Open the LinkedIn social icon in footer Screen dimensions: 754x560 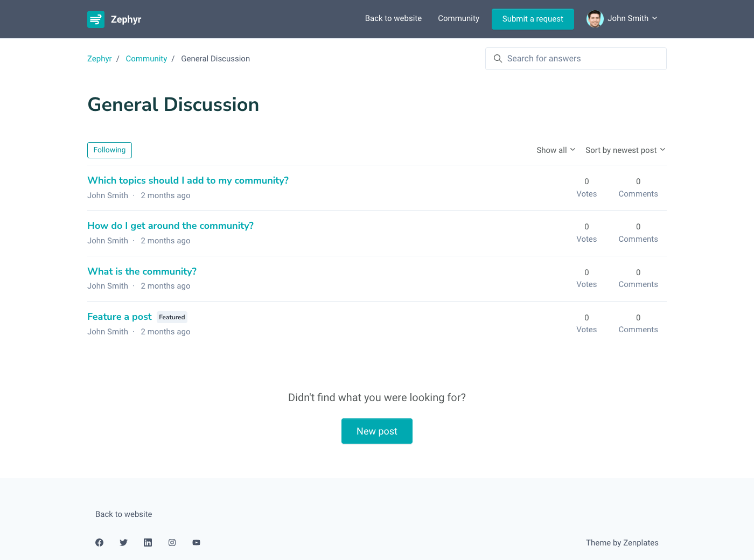pyautogui.click(x=148, y=543)
